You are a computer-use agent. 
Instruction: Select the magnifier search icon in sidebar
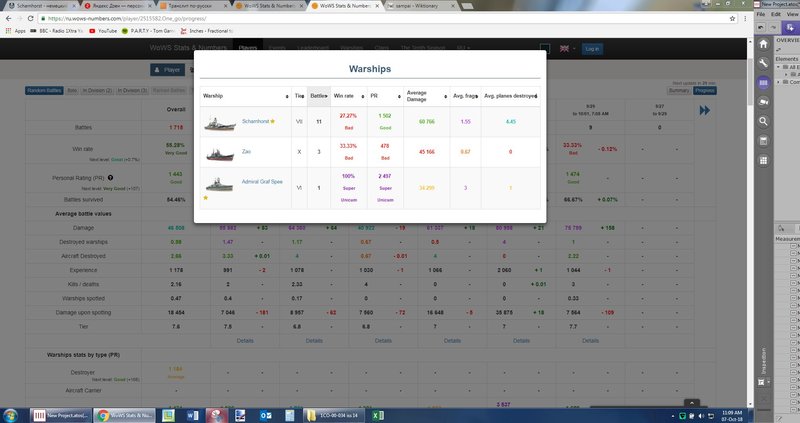(763, 121)
